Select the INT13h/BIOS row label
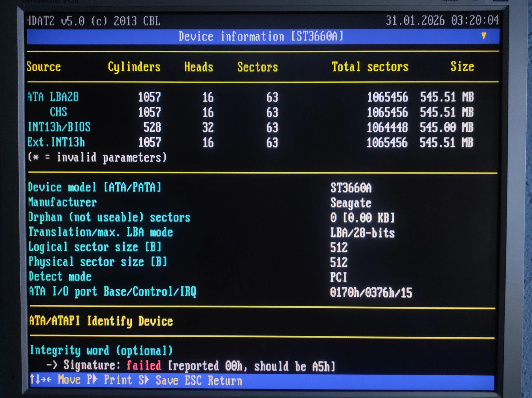Viewport: 532px width, 398px height. (59, 127)
